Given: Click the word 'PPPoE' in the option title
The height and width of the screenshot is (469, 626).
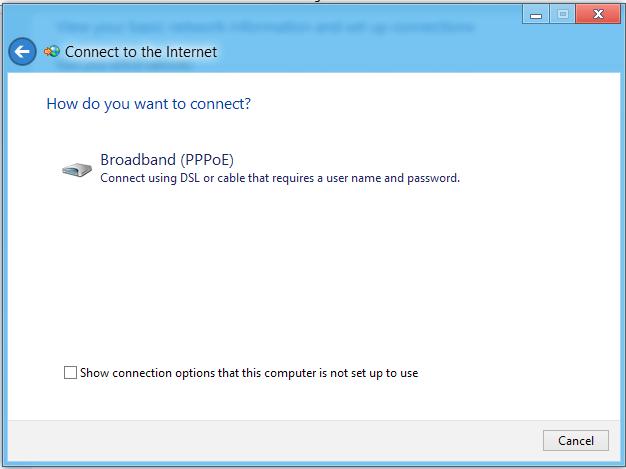Looking at the screenshot, I should point(207,160).
